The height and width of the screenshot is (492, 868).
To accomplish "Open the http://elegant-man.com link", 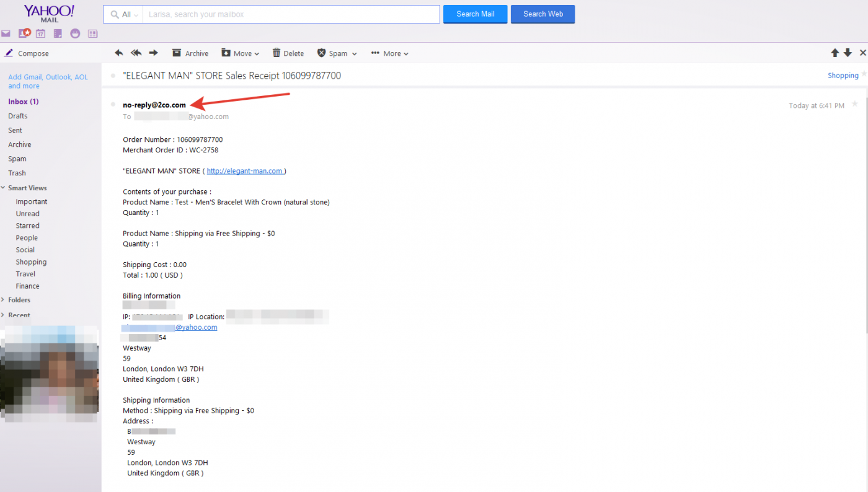I will [245, 171].
